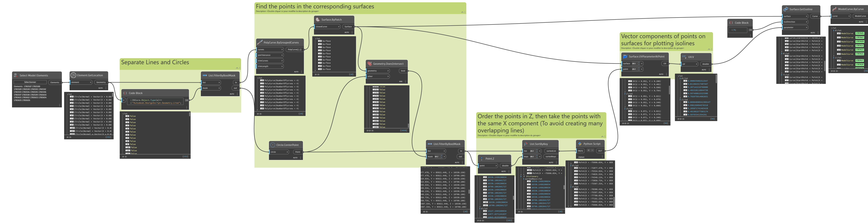
Task: Click the List.FilterByBoolMask icon in Separate Lines group
Action: pyautogui.click(x=204, y=75)
